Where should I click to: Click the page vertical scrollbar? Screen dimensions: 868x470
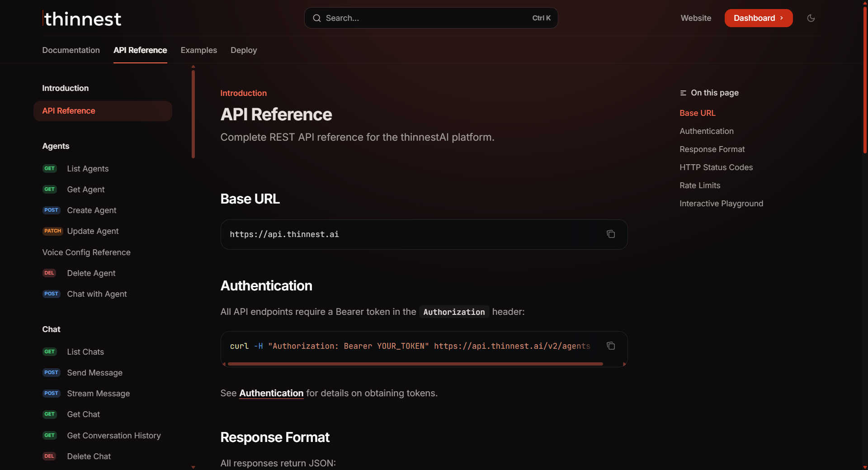click(865, 81)
